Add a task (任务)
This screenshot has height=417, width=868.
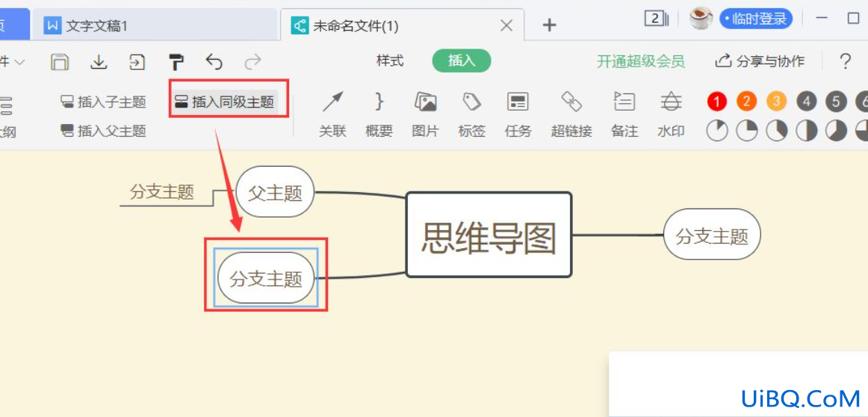[518, 114]
